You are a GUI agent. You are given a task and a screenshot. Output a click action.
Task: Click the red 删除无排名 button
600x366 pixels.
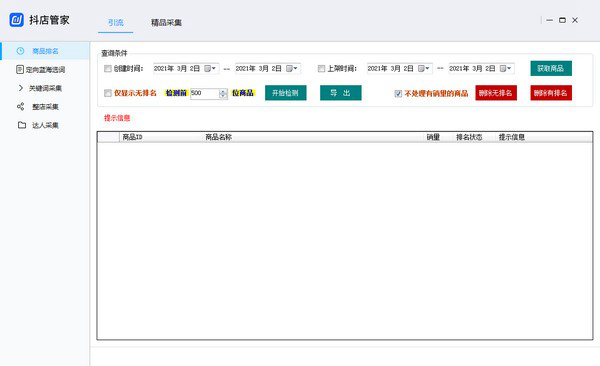click(496, 93)
